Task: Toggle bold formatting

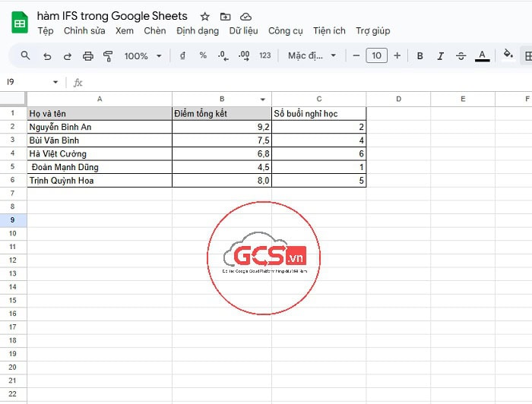Action: point(420,55)
